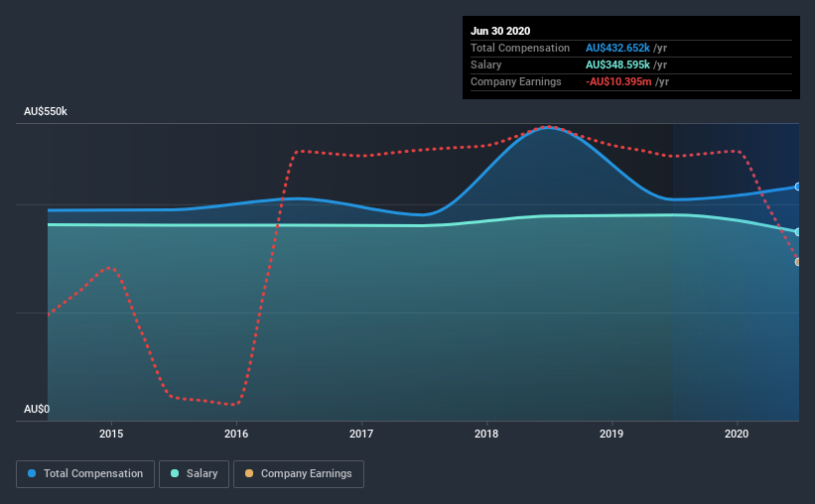This screenshot has width=815, height=504.
Task: Select the 2017 x-axis label
Action: pyautogui.click(x=361, y=434)
